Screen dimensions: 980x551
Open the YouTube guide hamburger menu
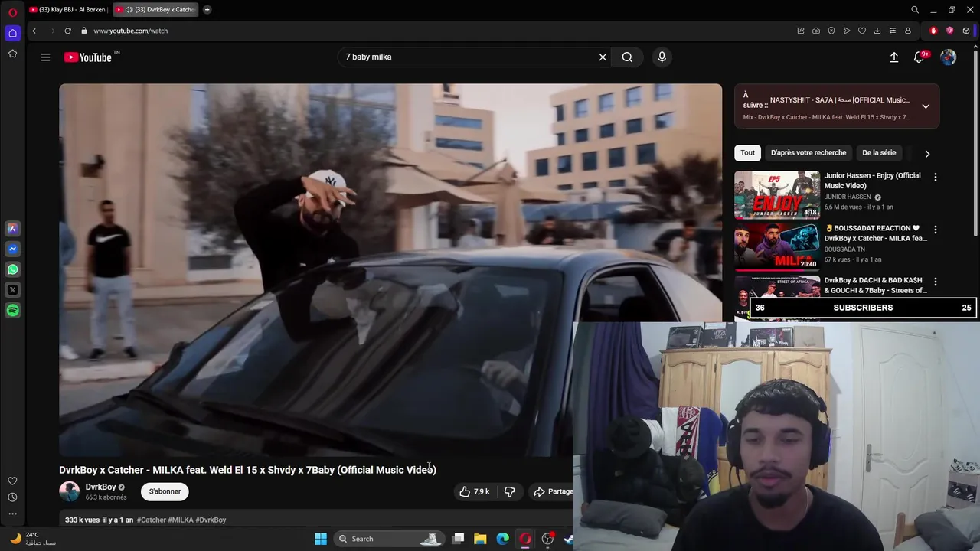[x=45, y=57]
